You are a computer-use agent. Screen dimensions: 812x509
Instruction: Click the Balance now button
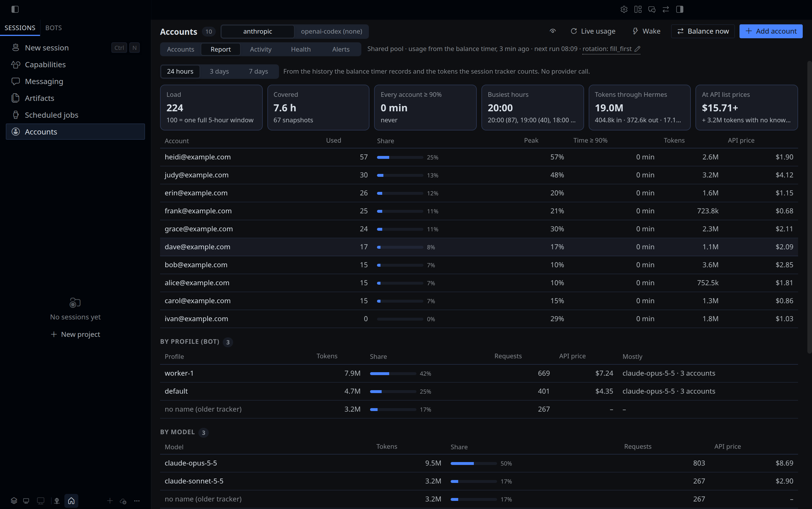[x=703, y=31]
